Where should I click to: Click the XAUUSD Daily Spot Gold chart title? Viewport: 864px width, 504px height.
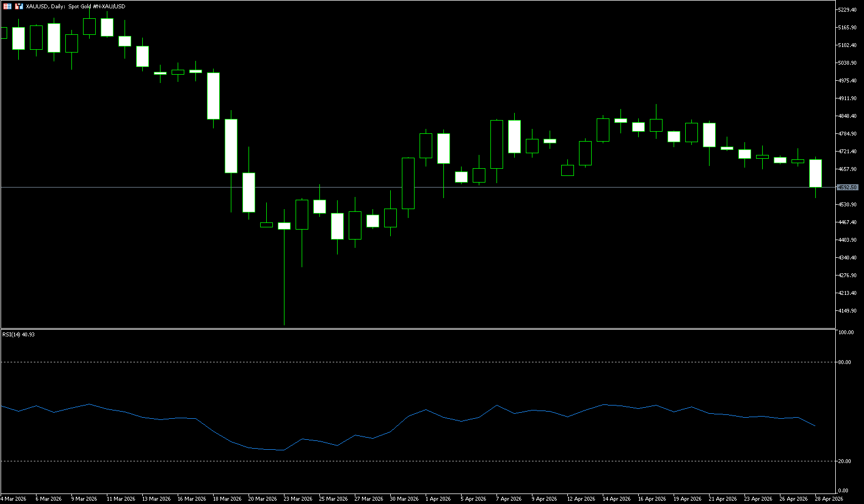[x=76, y=7]
